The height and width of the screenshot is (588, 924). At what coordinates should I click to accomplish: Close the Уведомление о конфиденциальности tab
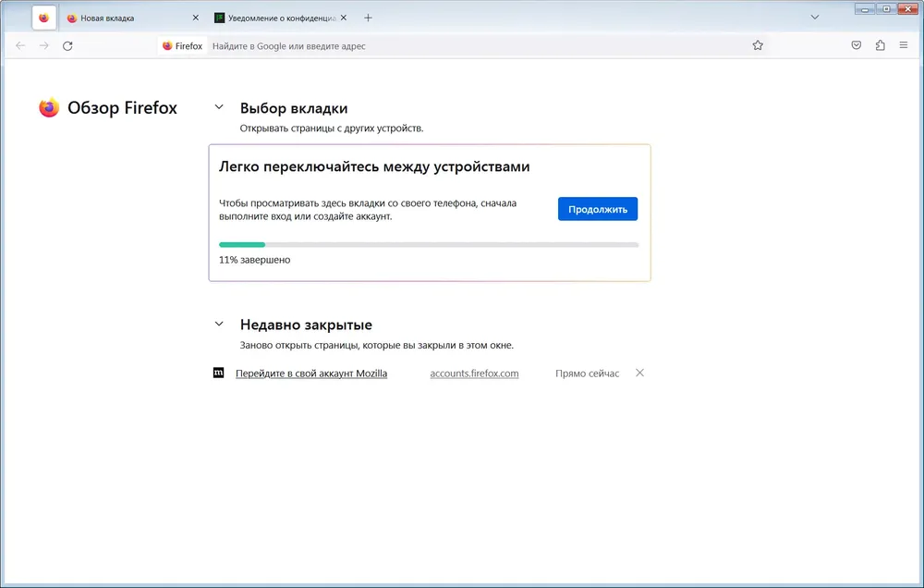(x=344, y=18)
